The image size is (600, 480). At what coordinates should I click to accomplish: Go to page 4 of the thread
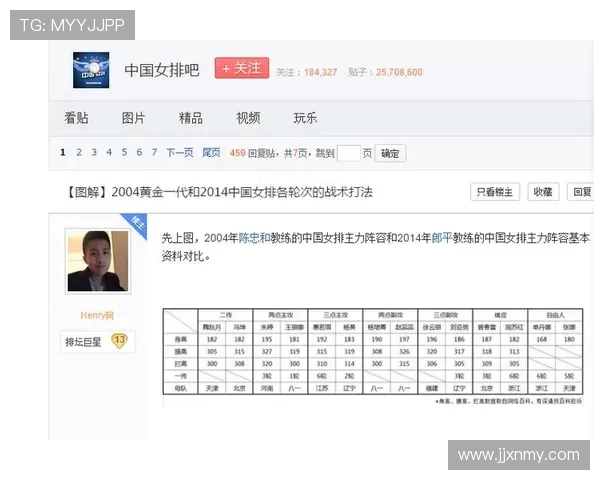point(109,152)
